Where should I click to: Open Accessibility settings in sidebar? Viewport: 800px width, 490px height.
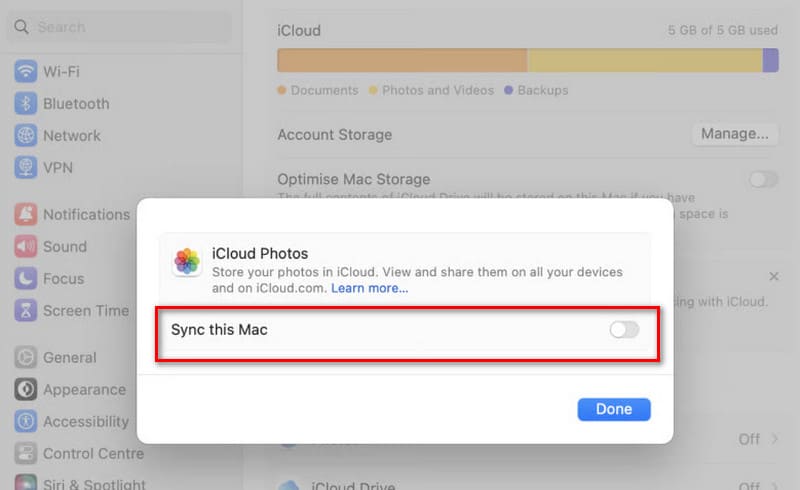85,421
